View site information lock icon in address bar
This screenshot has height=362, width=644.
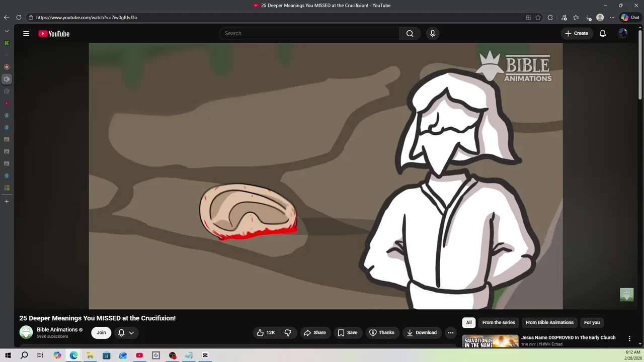31,18
